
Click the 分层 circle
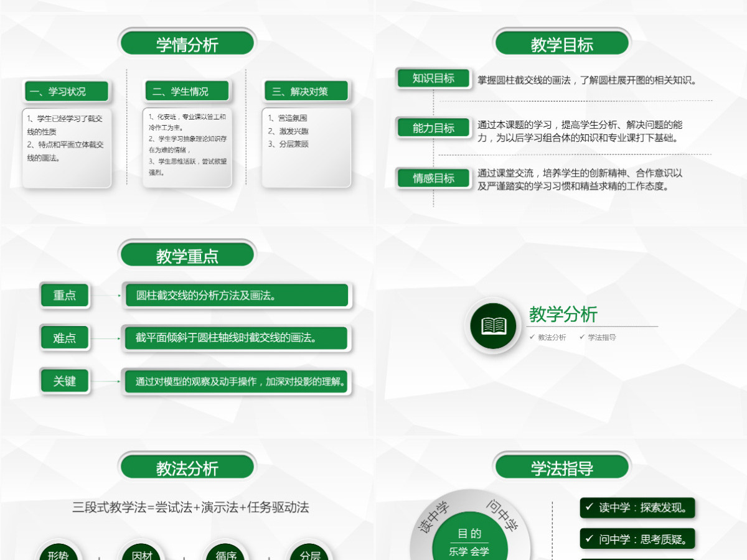coord(310,551)
